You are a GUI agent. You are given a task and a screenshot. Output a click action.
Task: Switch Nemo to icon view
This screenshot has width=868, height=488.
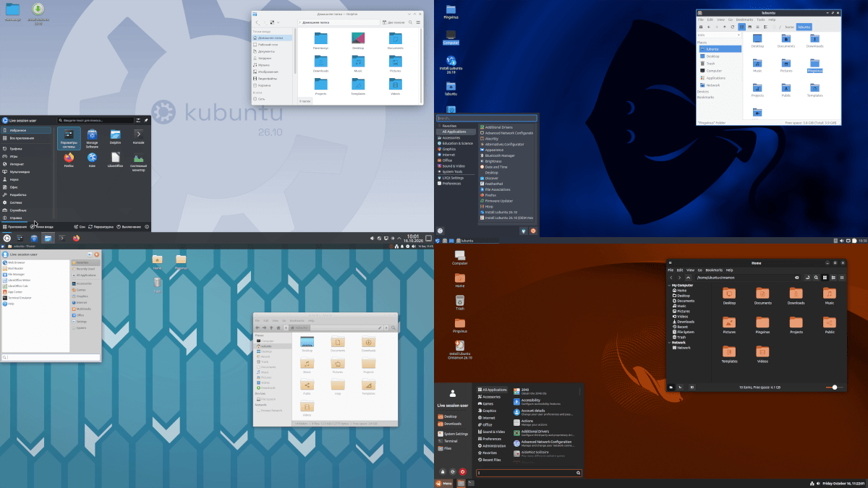point(825,278)
